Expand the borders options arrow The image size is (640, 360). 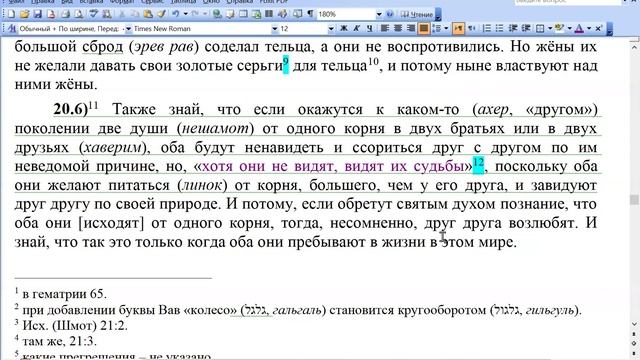550,28
